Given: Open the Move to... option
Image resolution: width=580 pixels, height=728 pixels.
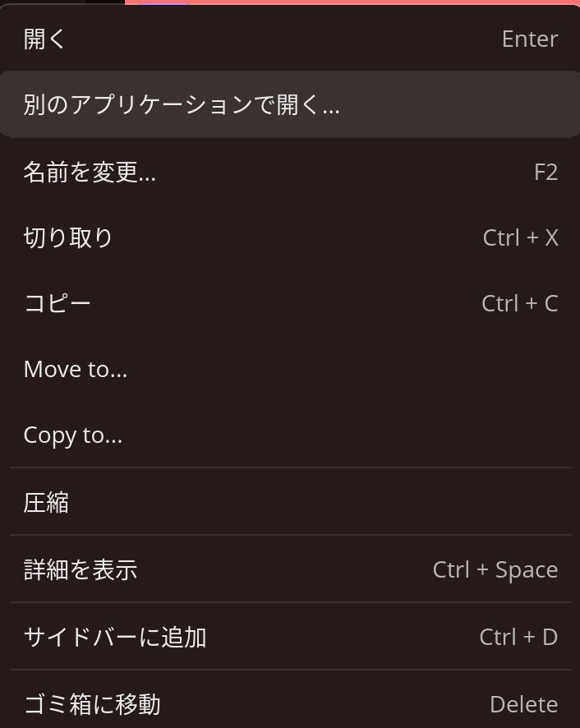Looking at the screenshot, I should (x=76, y=369).
